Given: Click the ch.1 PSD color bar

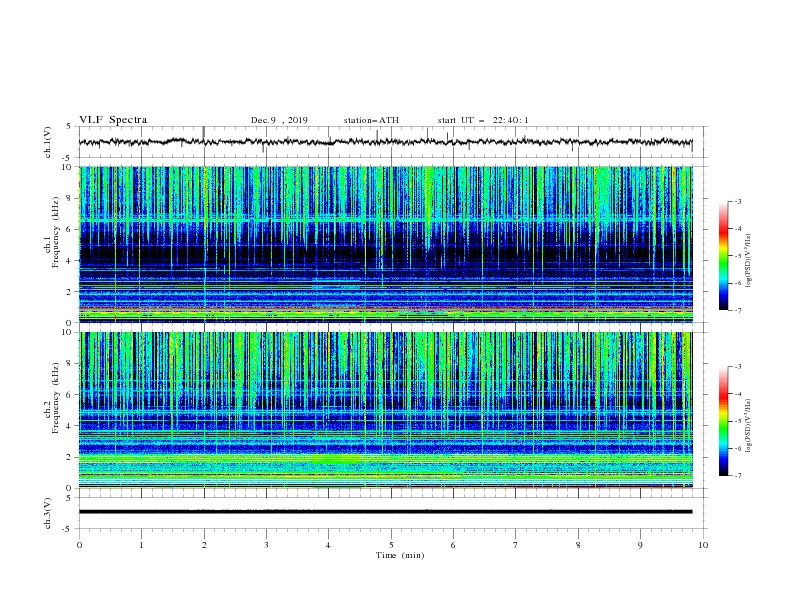Looking at the screenshot, I should [723, 255].
